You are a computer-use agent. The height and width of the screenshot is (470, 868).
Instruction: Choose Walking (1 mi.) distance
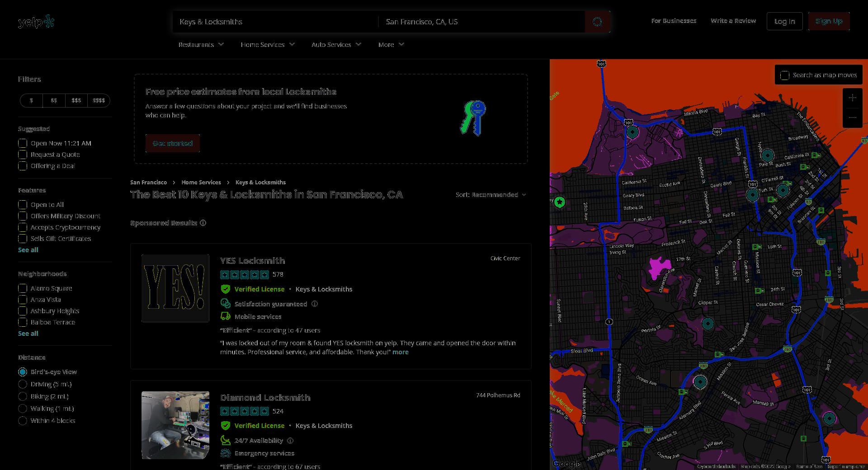(23, 409)
